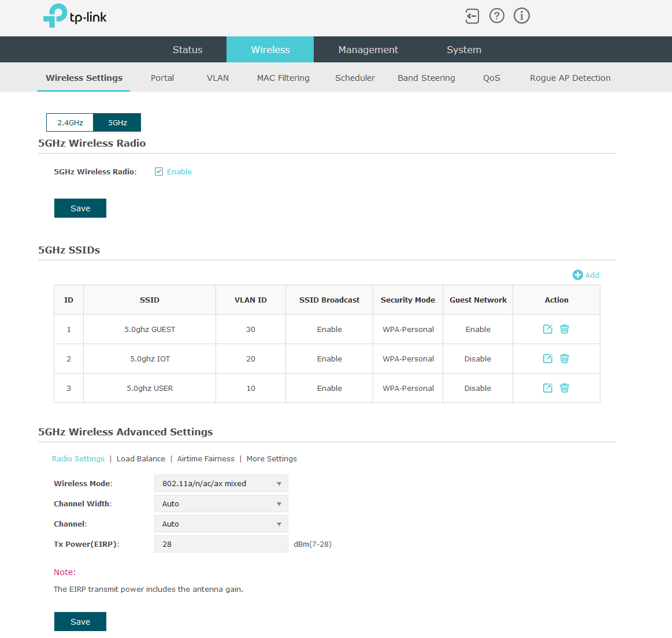Click the Add link text
The width and height of the screenshot is (672, 638).
(592, 275)
